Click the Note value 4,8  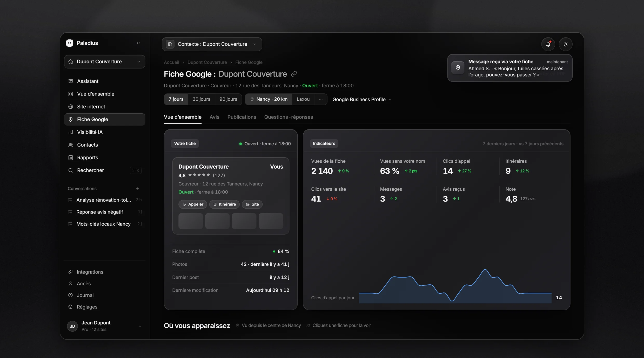click(511, 199)
